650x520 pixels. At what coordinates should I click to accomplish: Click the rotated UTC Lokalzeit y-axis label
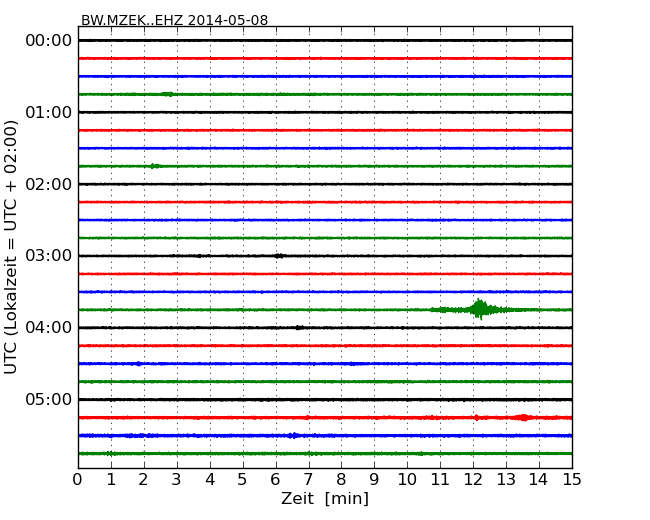(x=12, y=246)
